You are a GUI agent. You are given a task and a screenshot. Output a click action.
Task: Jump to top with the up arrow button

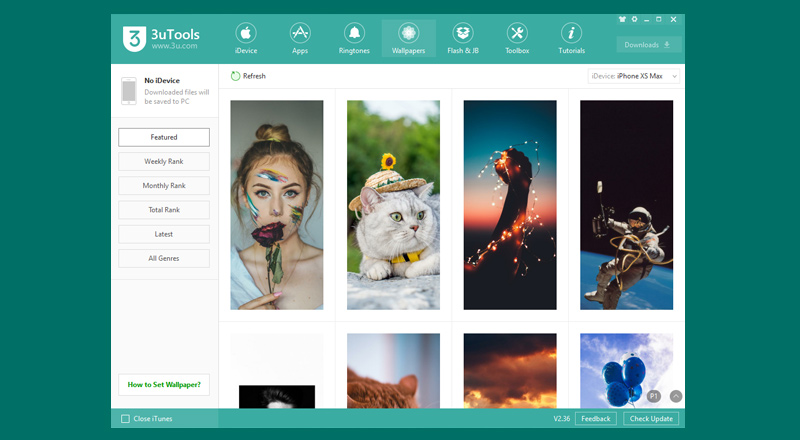(x=676, y=396)
